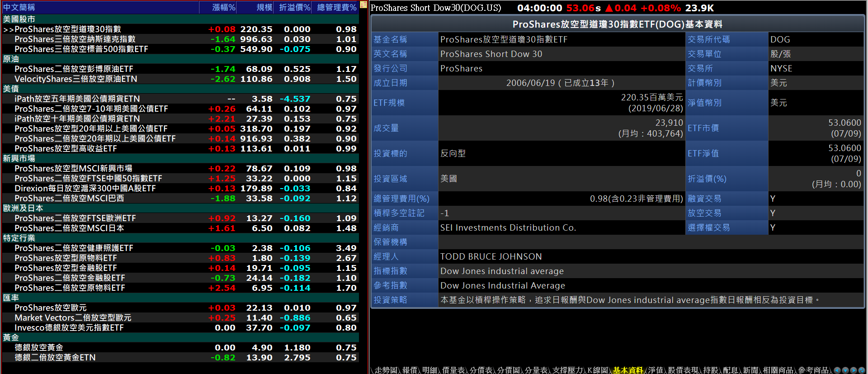Click the up-down sort arrows icon
The width and height of the screenshot is (868, 374).
363,5
